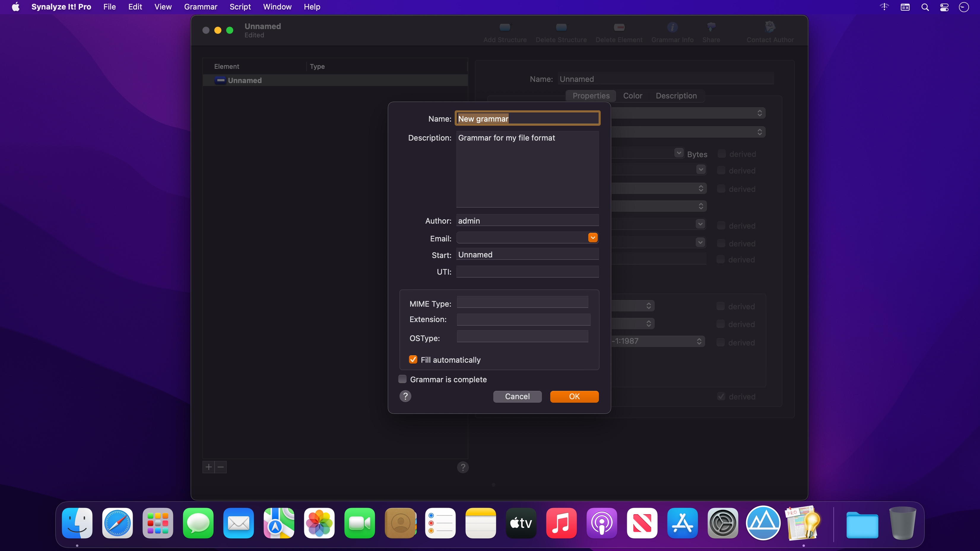Open the Window menu
Viewport: 980px width, 551px height.
pos(277,7)
